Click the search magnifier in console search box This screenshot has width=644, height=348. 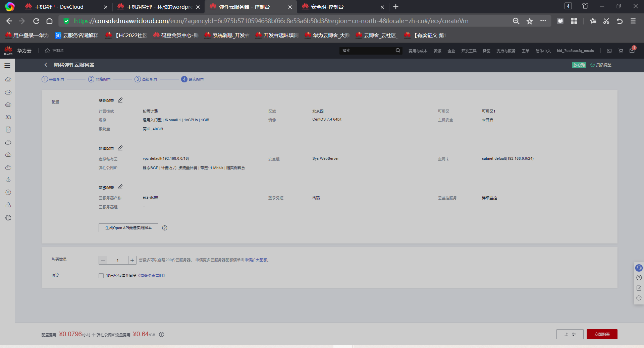[398, 51]
